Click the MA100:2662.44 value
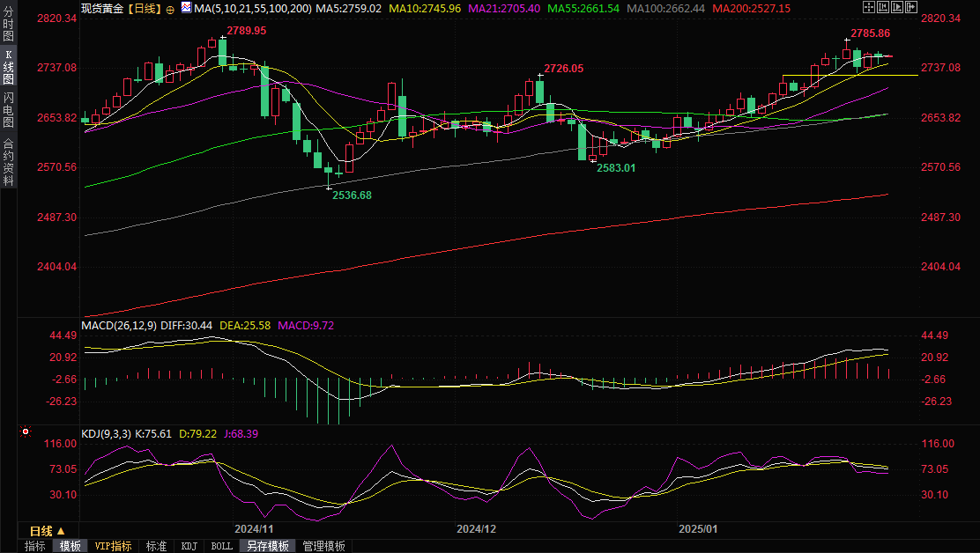This screenshot has height=553, width=980. point(665,9)
